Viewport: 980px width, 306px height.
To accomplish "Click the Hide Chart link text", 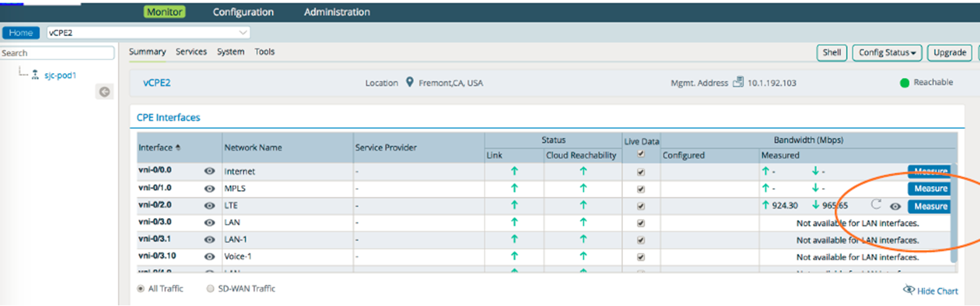I will [x=937, y=291].
